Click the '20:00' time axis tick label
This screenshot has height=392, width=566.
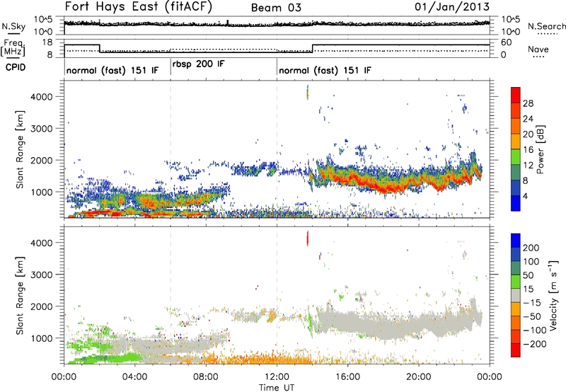(419, 377)
